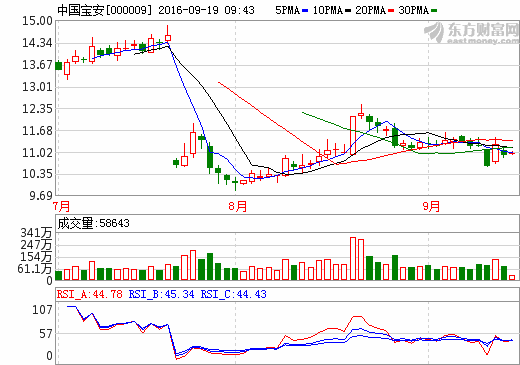The width and height of the screenshot is (520, 365).
Task: Click the timestamp 2016-09-19 09:43
Action: [x=206, y=10]
